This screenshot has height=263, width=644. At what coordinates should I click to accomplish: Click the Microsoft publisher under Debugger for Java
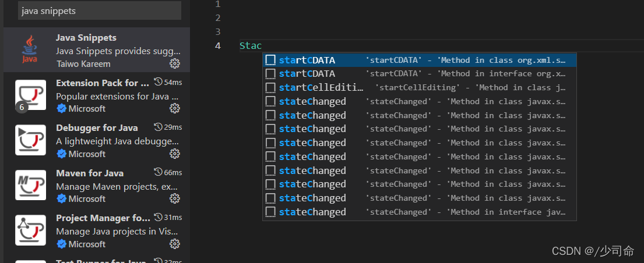[86, 154]
